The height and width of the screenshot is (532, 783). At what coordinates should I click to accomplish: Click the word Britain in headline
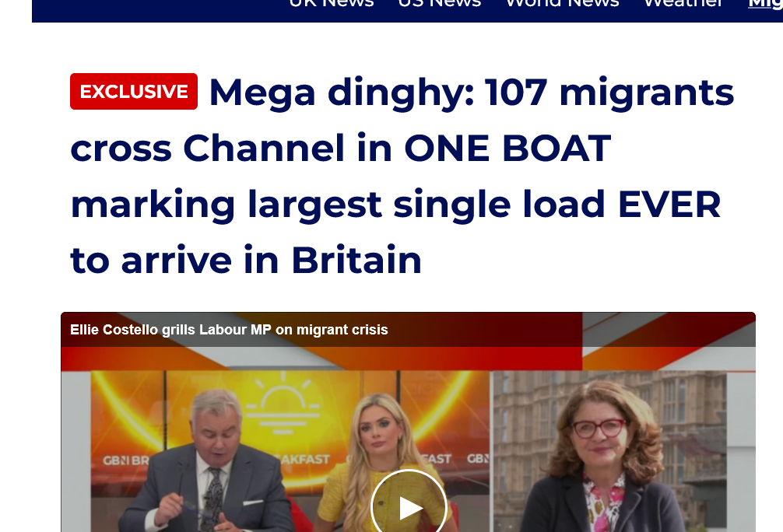pyautogui.click(x=356, y=260)
